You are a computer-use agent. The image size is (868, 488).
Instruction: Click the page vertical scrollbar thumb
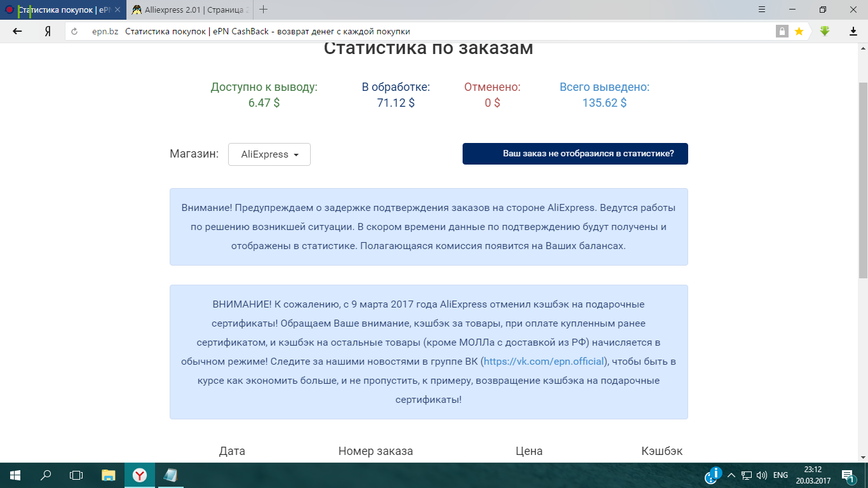click(863, 180)
